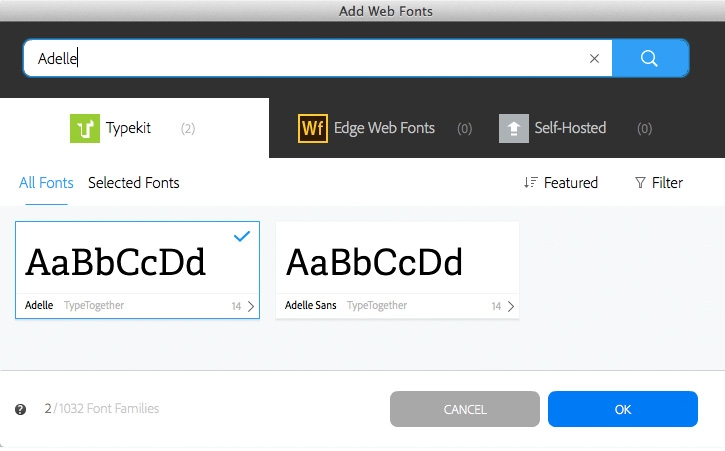Switch to the Selected Fonts tab
This screenshot has width=725, height=451.
pos(134,183)
